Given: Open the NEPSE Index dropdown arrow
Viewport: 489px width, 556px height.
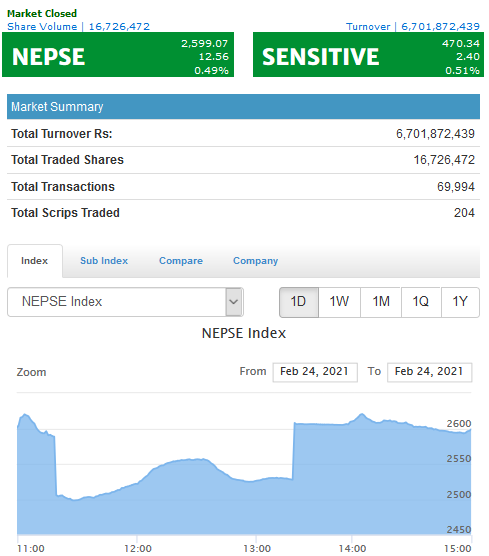Looking at the screenshot, I should coord(234,302).
